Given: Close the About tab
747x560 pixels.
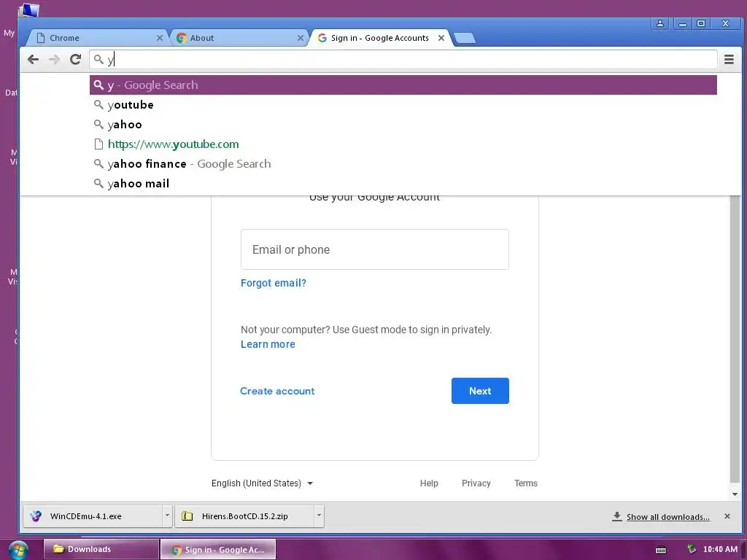Looking at the screenshot, I should (x=300, y=38).
